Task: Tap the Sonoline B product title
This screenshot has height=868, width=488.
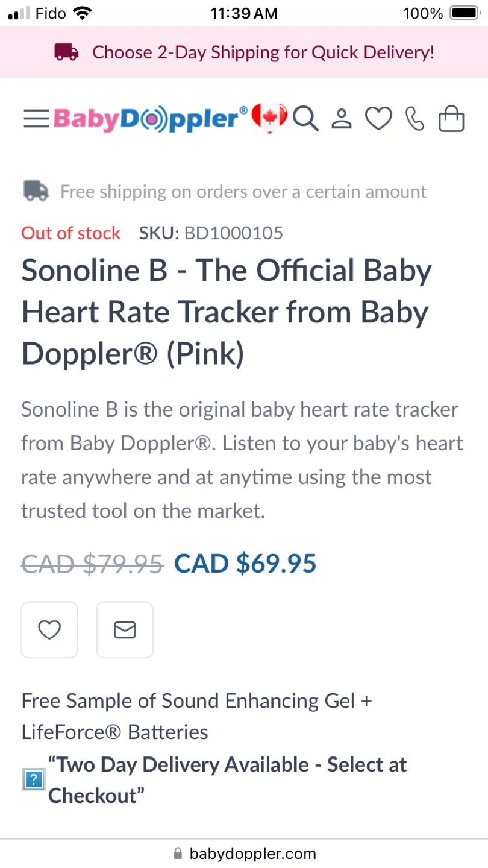Action: pos(227,312)
